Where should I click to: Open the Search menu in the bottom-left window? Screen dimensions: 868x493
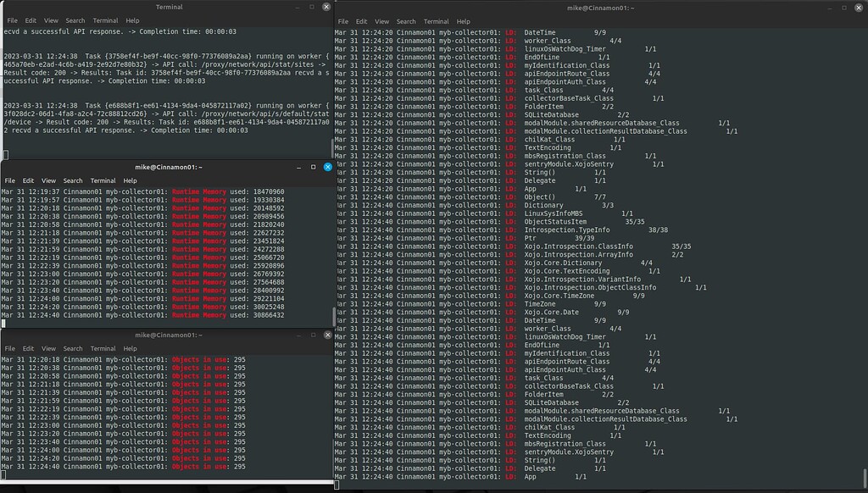coord(72,348)
